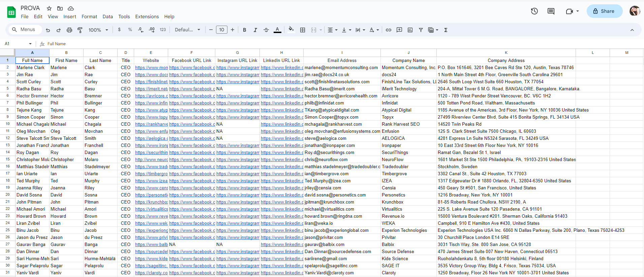Open text rotation dropdown
The width and height of the screenshot is (644, 277).
(374, 30)
